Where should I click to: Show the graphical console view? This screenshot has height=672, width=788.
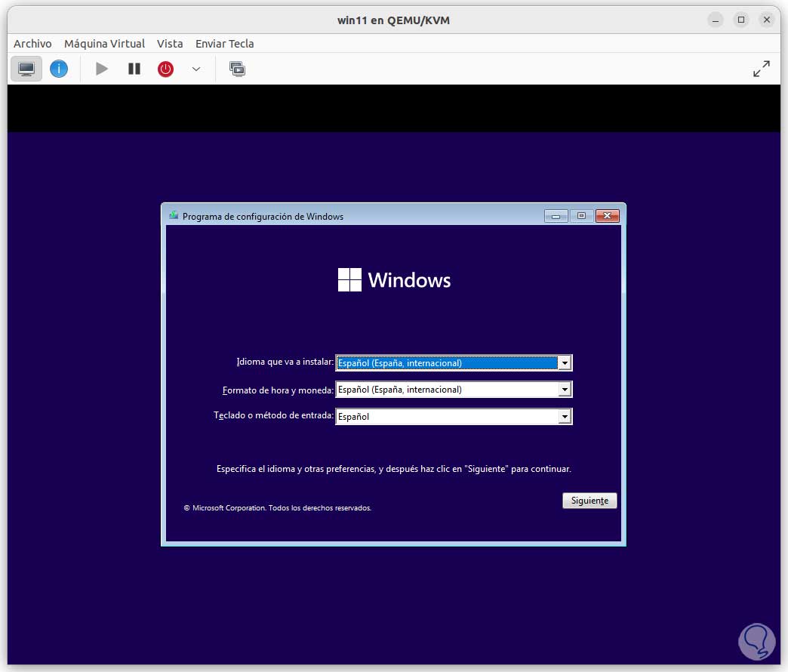coord(26,69)
